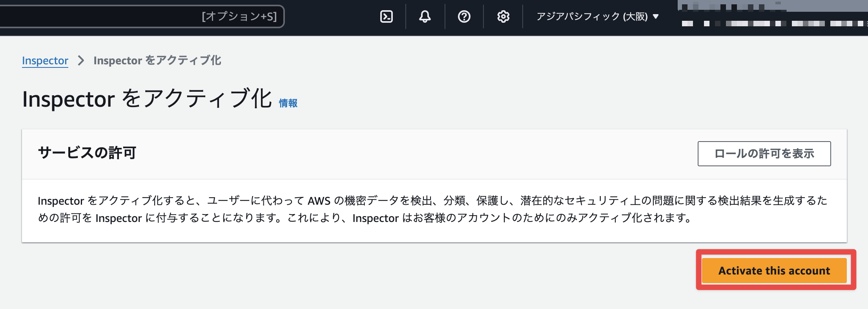
Task: Open the 情報 info link
Action: click(x=288, y=103)
